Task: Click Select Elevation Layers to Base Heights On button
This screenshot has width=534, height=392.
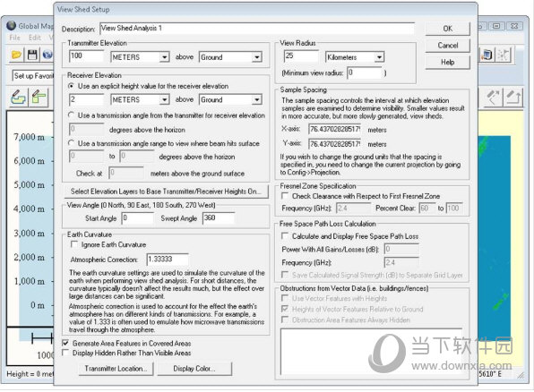Action: 166,192
